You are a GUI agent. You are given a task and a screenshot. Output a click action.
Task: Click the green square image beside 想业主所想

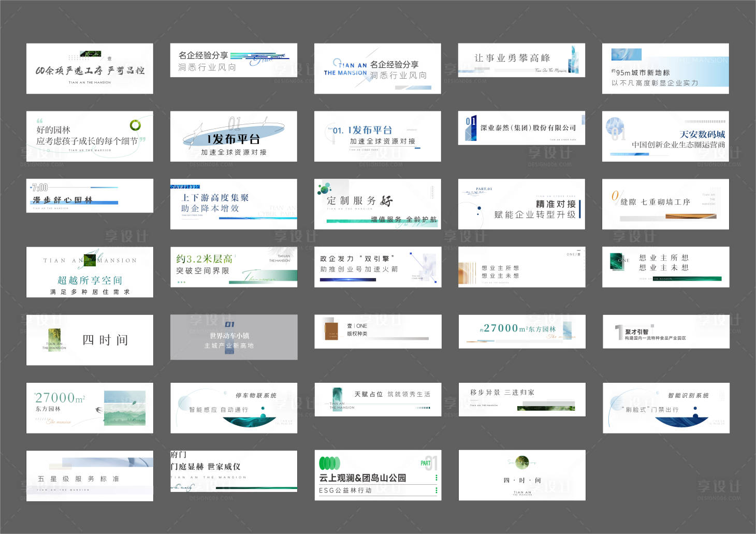pyautogui.click(x=617, y=261)
